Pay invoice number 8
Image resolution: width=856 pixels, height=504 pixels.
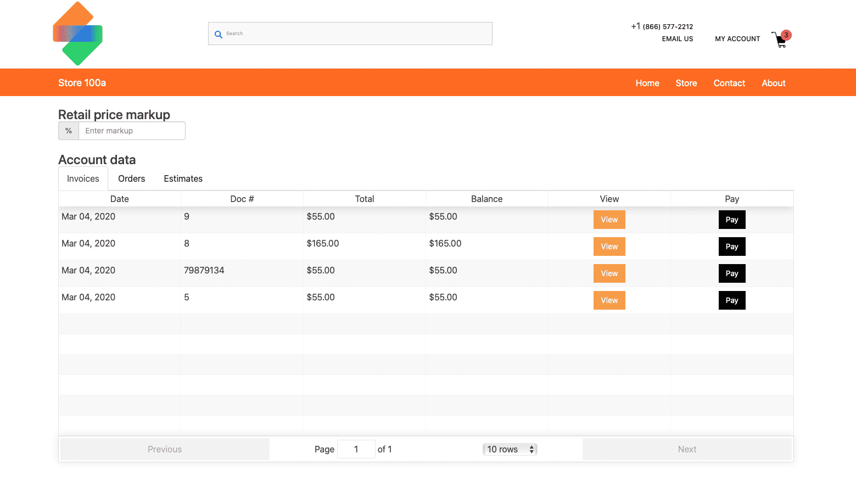pyautogui.click(x=731, y=246)
